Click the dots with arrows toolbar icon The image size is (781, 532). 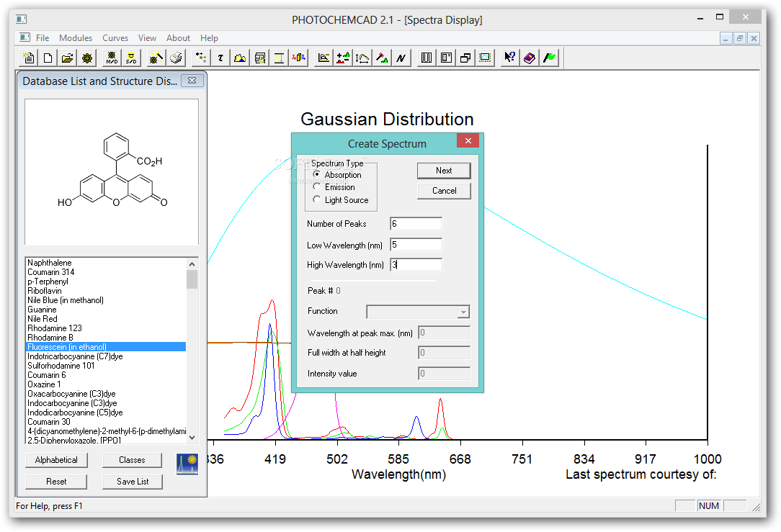click(x=201, y=58)
